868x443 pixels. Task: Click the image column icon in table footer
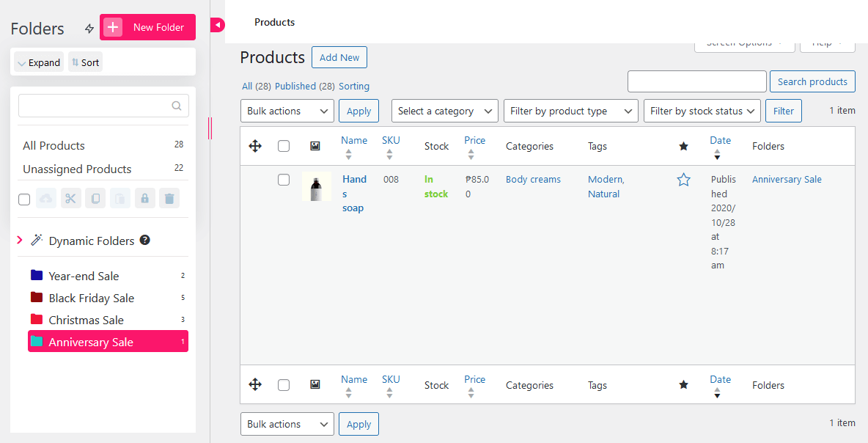[x=315, y=385]
